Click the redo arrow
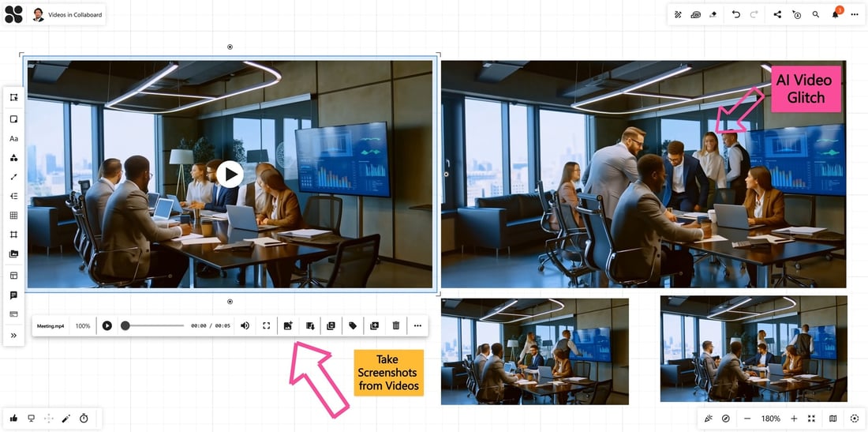The image size is (868, 432). [x=754, y=15]
